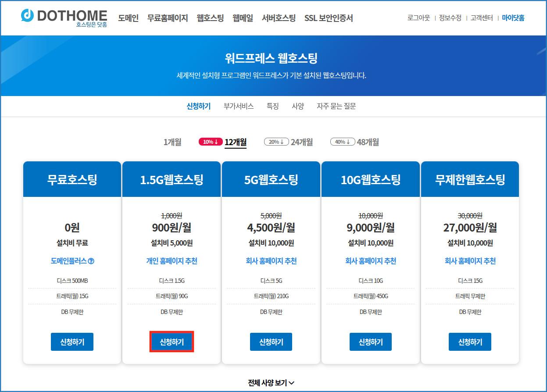Click the DOTHOME logo
This screenshot has width=547, height=392.
coord(64,17)
